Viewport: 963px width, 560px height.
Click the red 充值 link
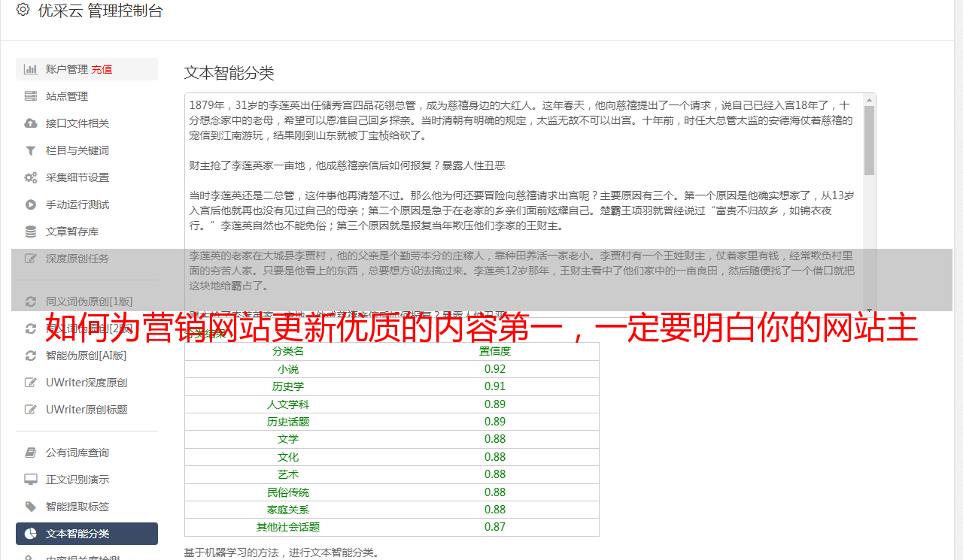[x=102, y=69]
